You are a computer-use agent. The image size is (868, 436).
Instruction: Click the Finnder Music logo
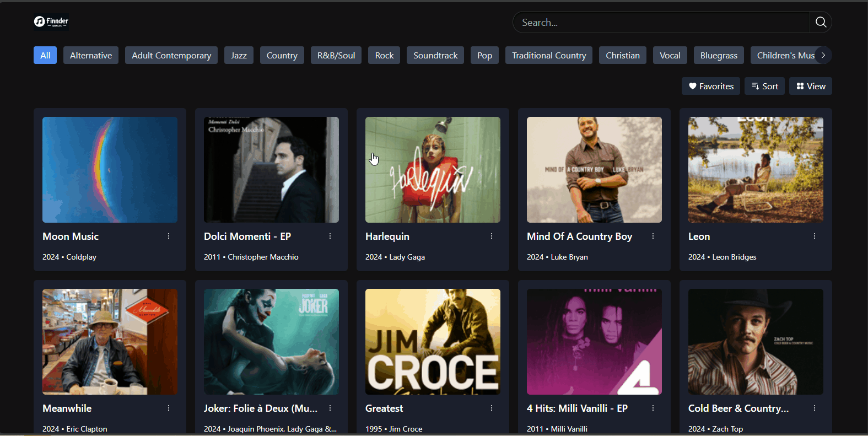tap(51, 21)
